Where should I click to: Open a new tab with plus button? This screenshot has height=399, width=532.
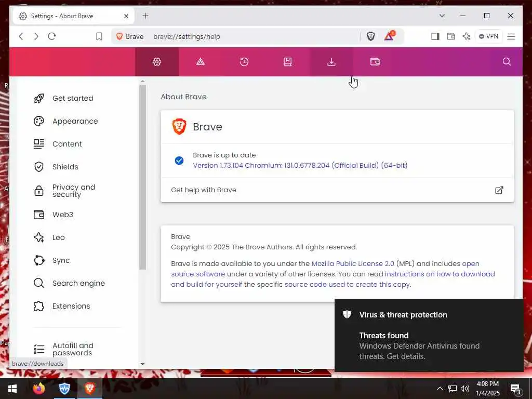[x=145, y=16]
